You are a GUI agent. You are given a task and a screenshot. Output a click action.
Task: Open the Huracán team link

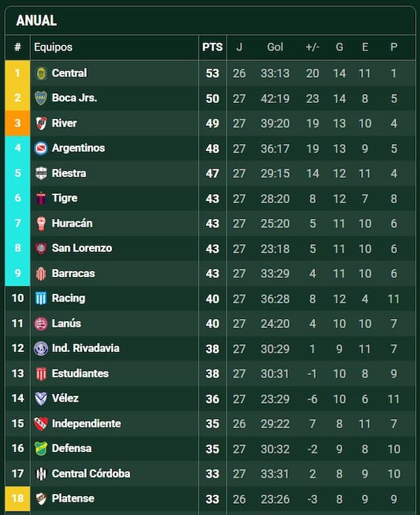tap(72, 223)
